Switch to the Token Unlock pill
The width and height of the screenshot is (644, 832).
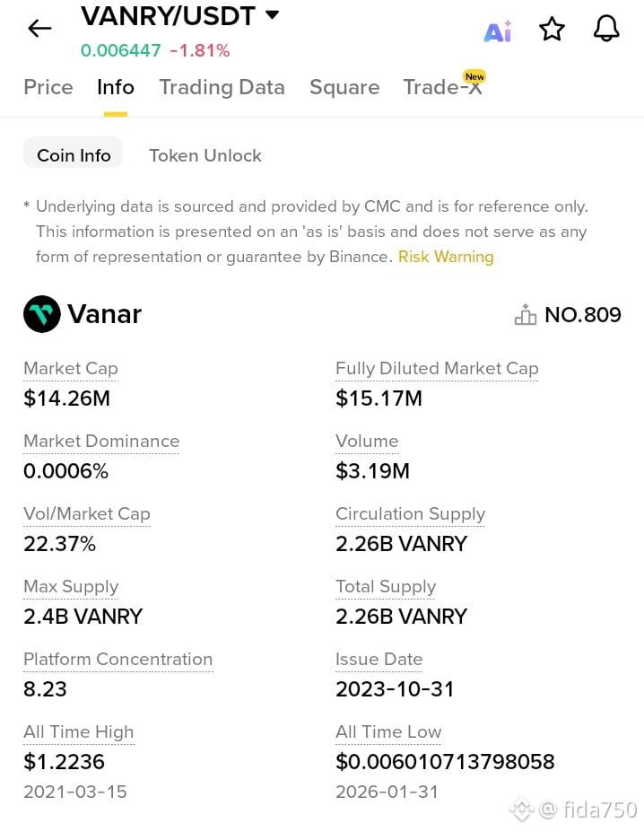pos(205,155)
